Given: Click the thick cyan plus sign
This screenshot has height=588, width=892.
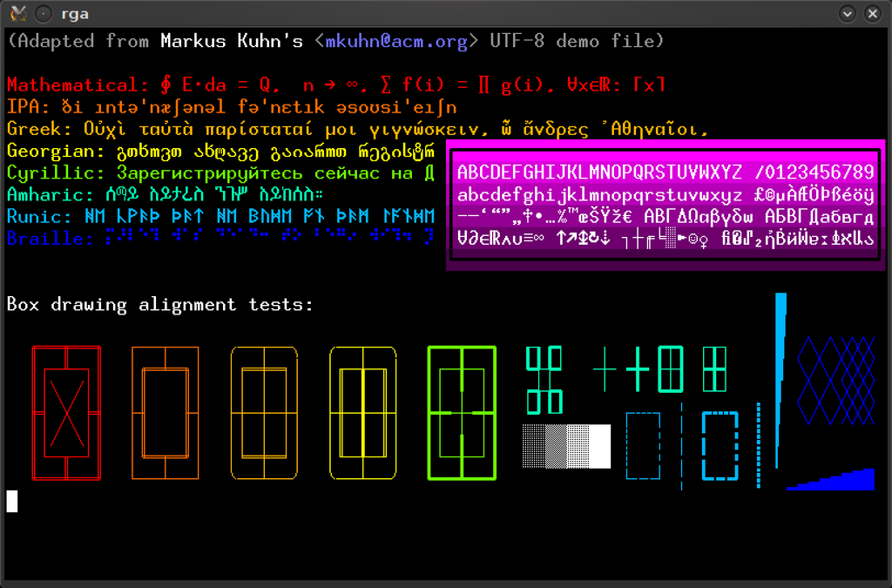Looking at the screenshot, I should point(638,369).
